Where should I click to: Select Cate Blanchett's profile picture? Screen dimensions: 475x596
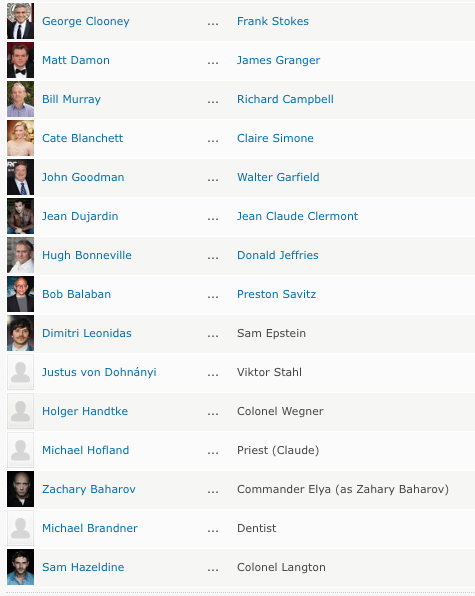tap(21, 138)
